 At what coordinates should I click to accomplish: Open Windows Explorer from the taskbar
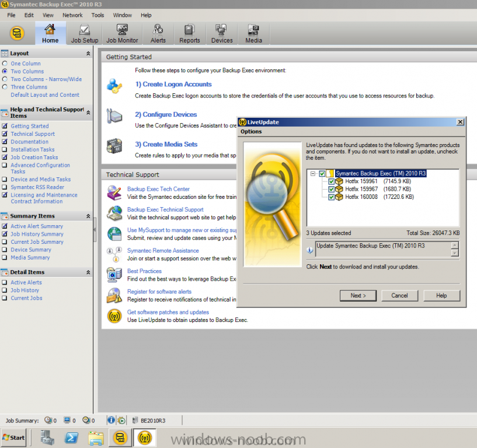96,438
